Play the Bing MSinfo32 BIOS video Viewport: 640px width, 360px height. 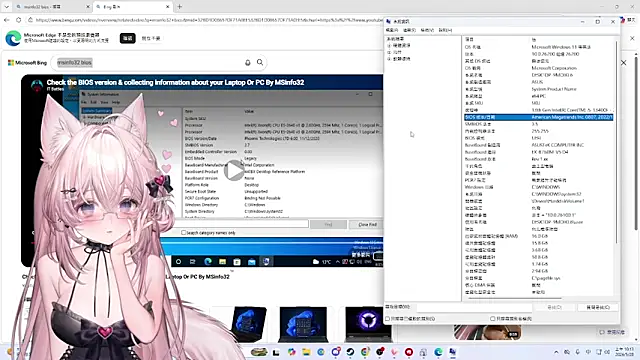(x=234, y=170)
